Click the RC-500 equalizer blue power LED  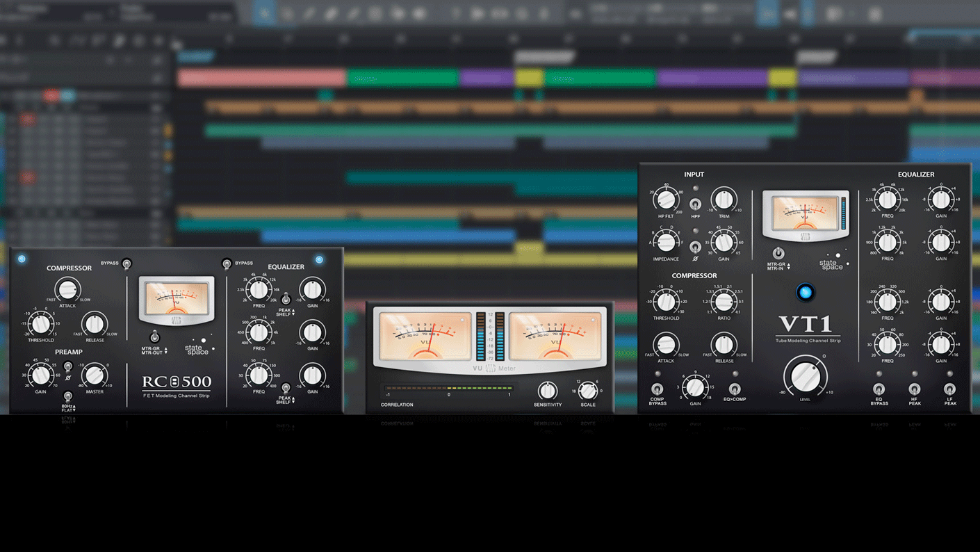point(319,259)
